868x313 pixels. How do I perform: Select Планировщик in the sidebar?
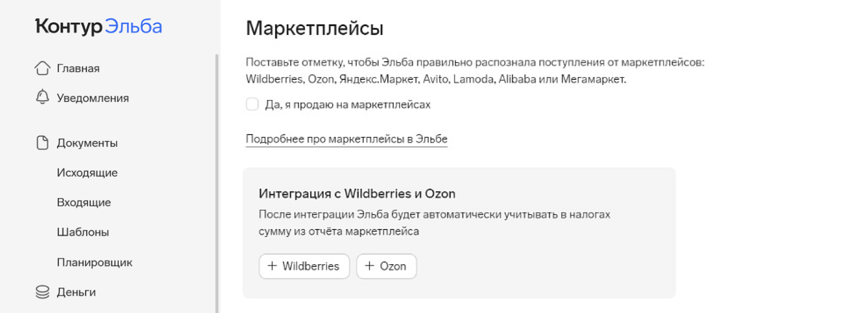point(95,262)
